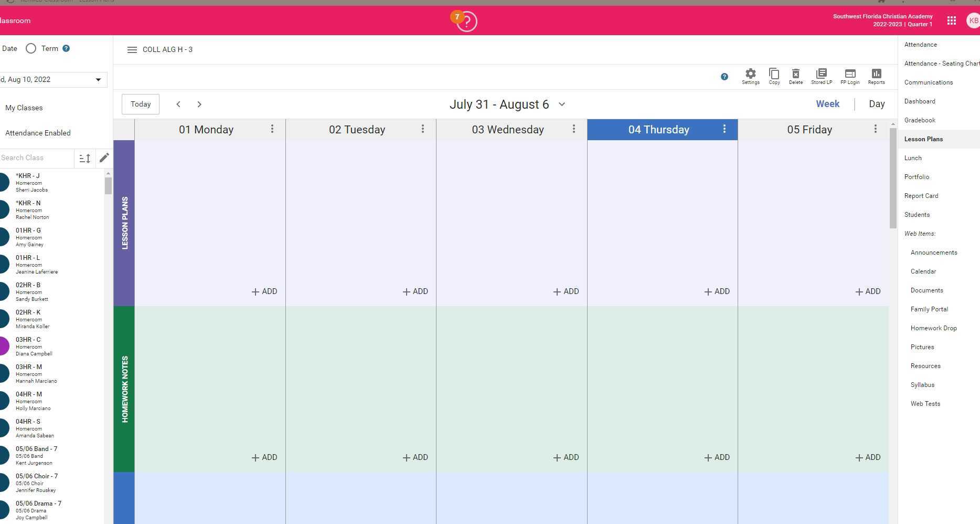This screenshot has height=524, width=980.
Task: Expand the Aug 10, 2022 date dropdown
Action: point(98,80)
